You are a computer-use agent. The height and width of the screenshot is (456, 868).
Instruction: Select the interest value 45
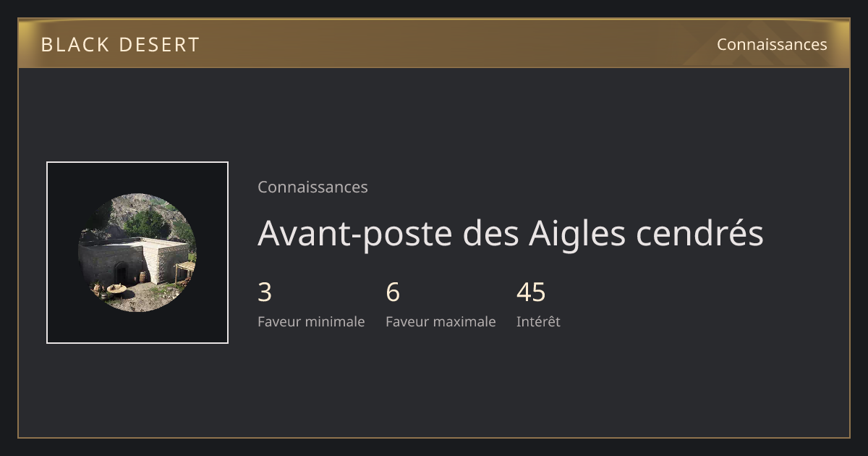click(x=531, y=292)
